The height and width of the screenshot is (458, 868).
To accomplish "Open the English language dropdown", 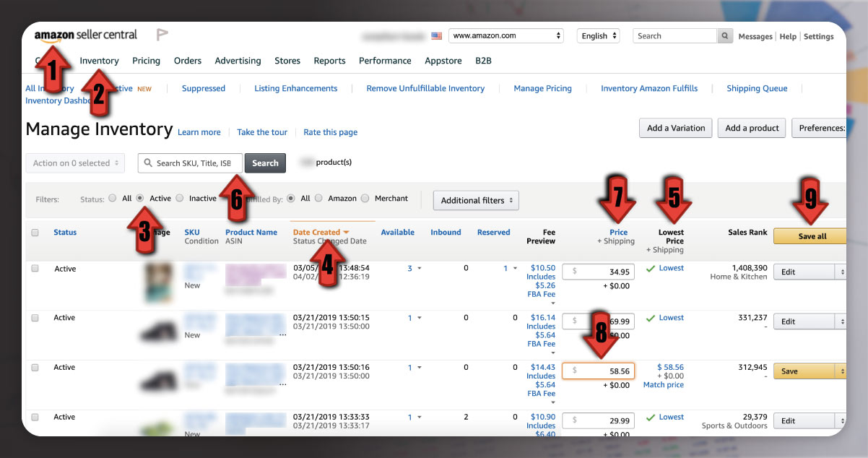I will [x=599, y=35].
